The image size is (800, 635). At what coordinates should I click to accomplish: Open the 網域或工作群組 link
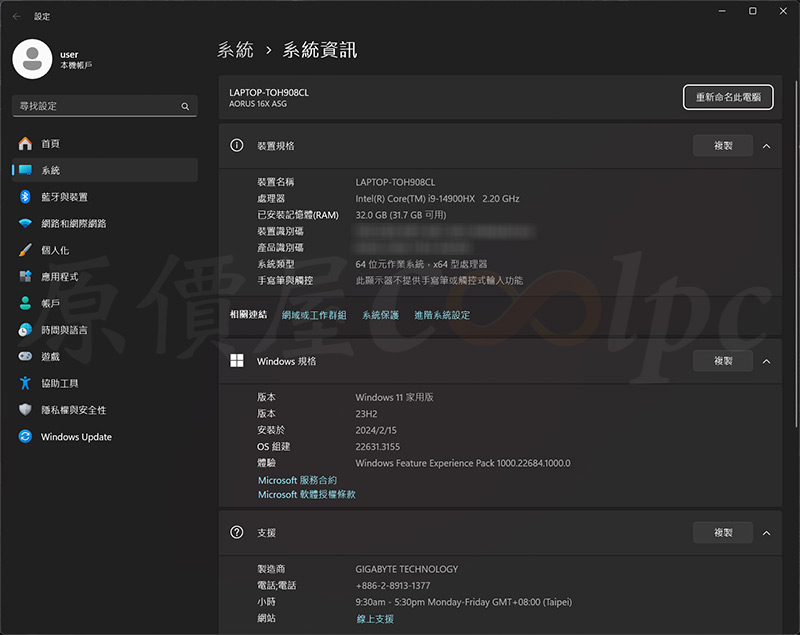[314, 315]
